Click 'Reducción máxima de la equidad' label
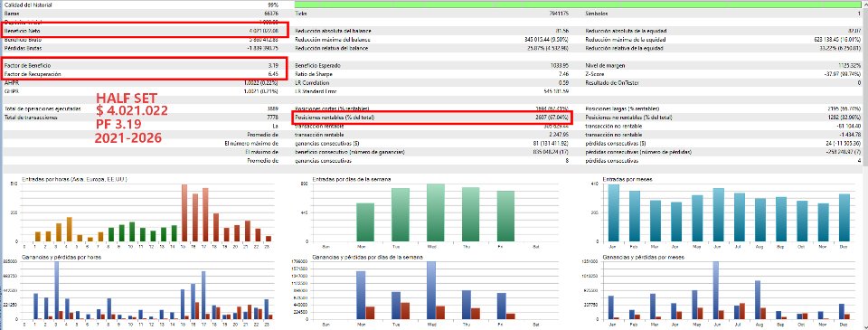 click(625, 40)
